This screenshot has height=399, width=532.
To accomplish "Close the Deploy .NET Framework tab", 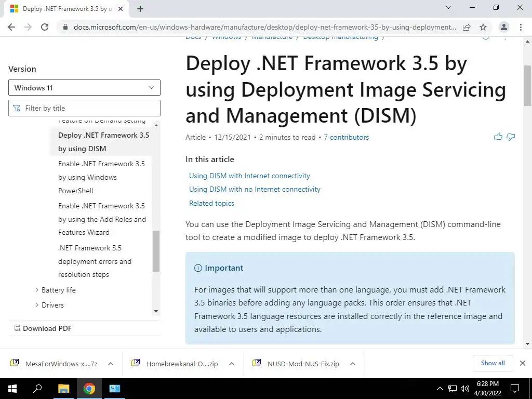I will [x=121, y=9].
